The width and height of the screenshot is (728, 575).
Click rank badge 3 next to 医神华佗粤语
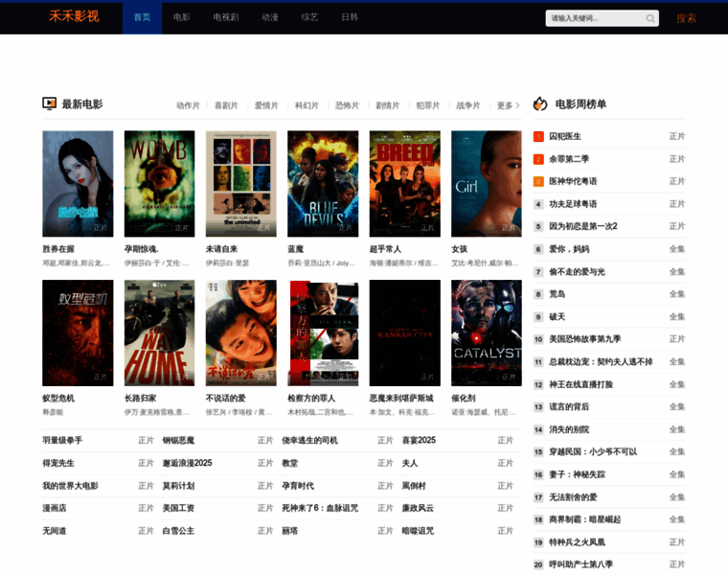[x=538, y=181]
